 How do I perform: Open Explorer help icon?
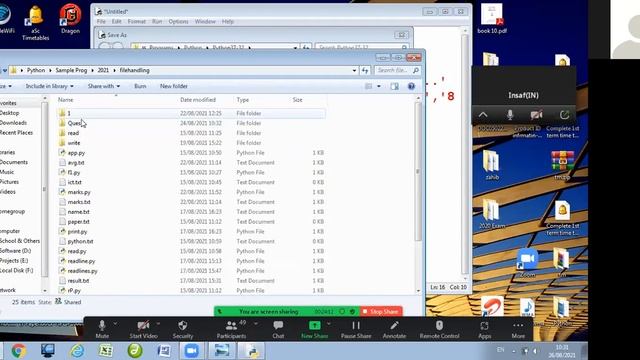click(411, 86)
